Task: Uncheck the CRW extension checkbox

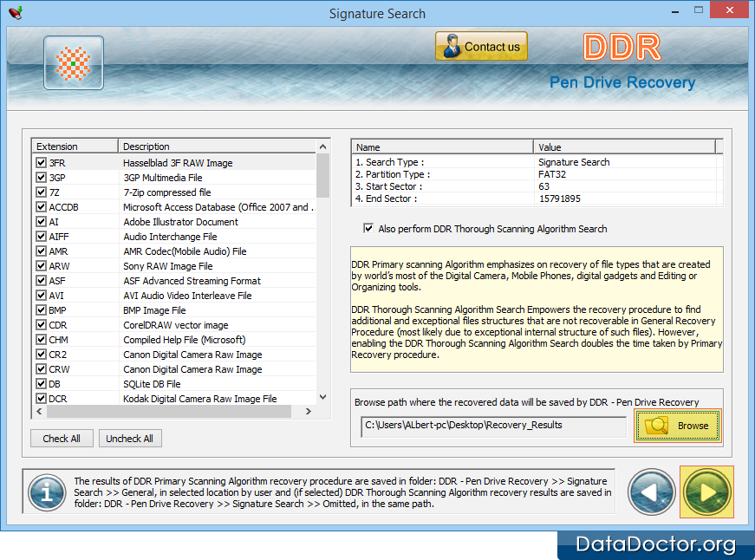Action: [41, 368]
